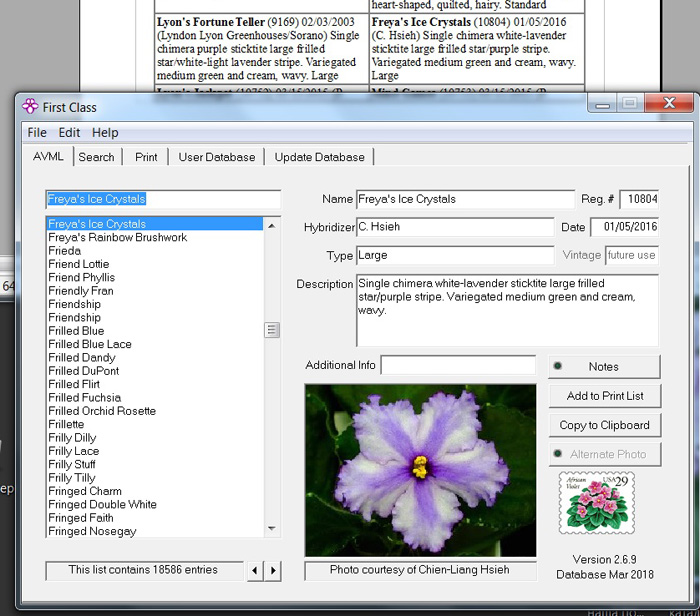
Task: Click the previous entry left arrow button
Action: coord(255,570)
